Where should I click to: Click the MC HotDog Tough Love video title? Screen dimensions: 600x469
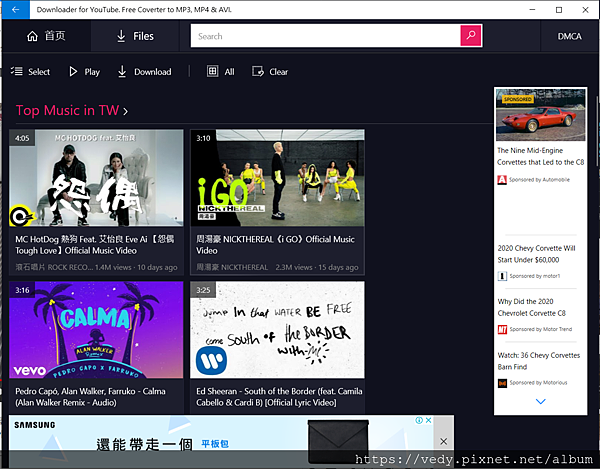click(95, 245)
